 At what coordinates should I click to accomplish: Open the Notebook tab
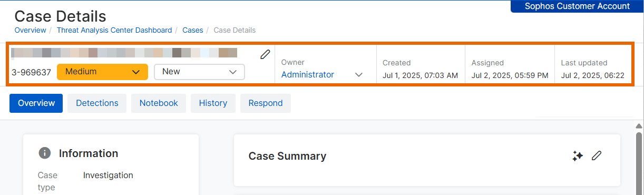(x=159, y=103)
